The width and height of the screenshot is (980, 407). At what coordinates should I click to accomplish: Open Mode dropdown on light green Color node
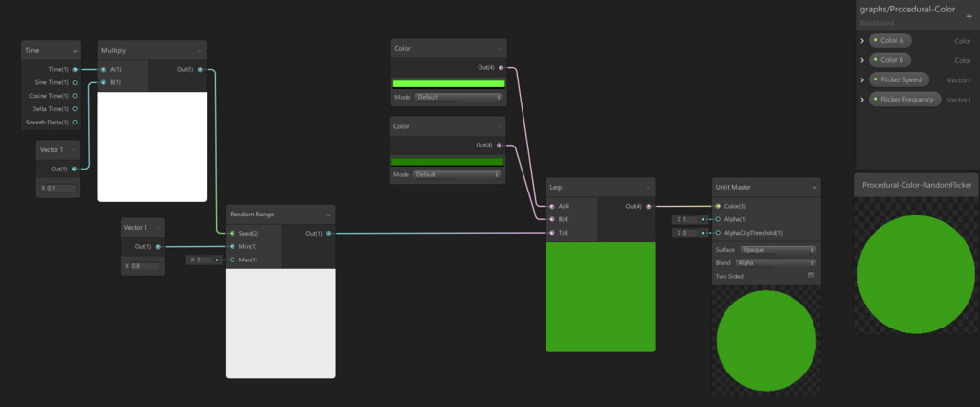(458, 98)
